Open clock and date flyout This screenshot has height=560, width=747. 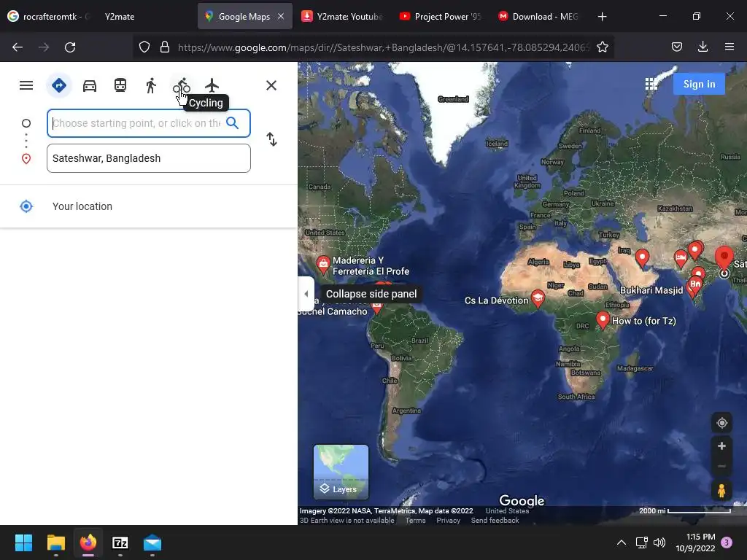pyautogui.click(x=695, y=542)
